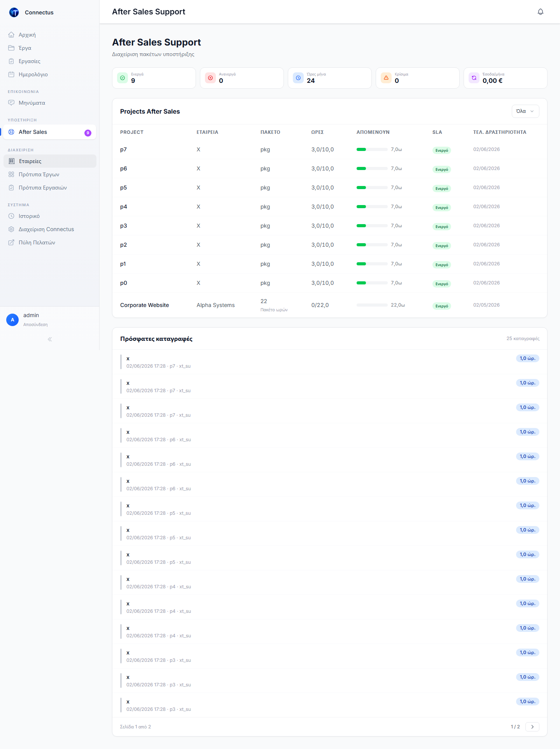This screenshot has height=749, width=560.
Task: Open Αρχική home icon in sidebar
Action: click(11, 35)
